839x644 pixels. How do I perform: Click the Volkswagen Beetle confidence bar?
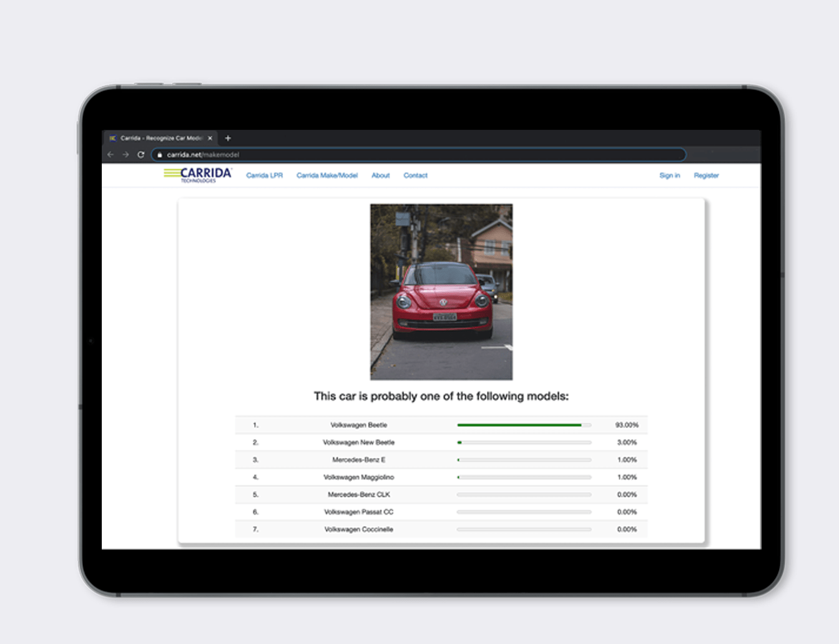[524, 425]
